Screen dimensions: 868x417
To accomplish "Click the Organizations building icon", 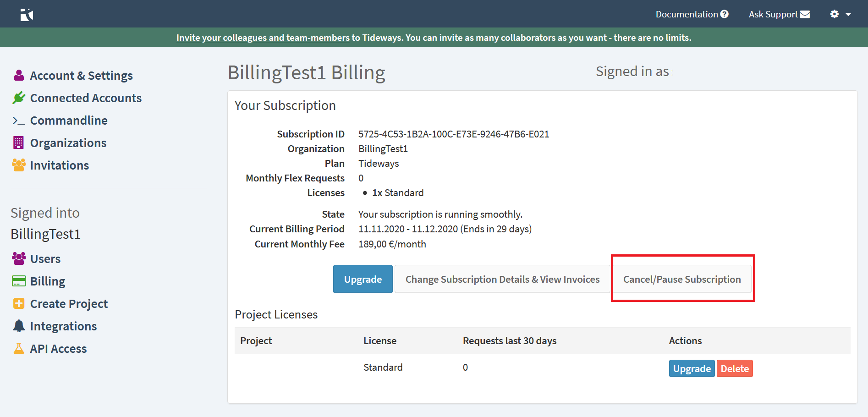I will 18,143.
